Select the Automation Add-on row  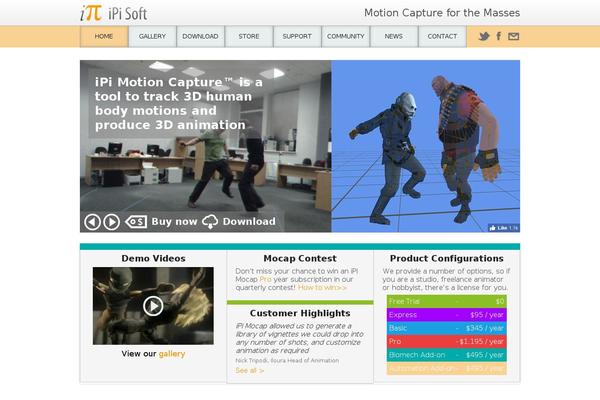447,368
